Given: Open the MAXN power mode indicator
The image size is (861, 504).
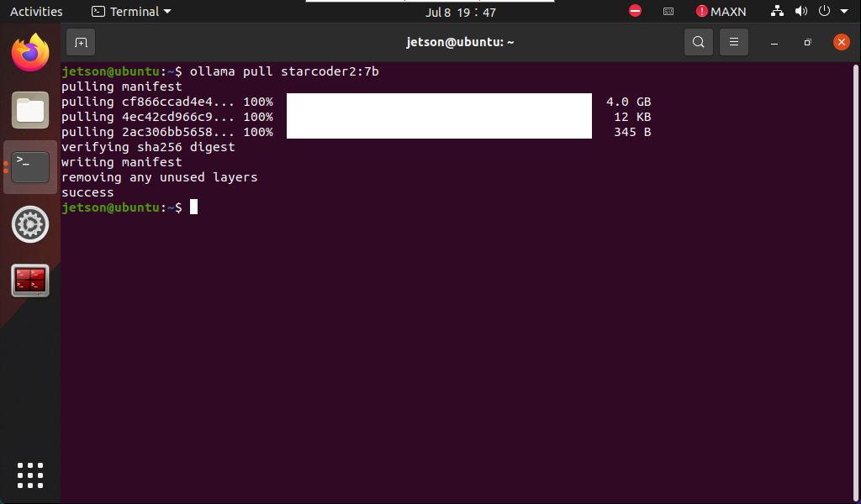Looking at the screenshot, I should tap(721, 12).
